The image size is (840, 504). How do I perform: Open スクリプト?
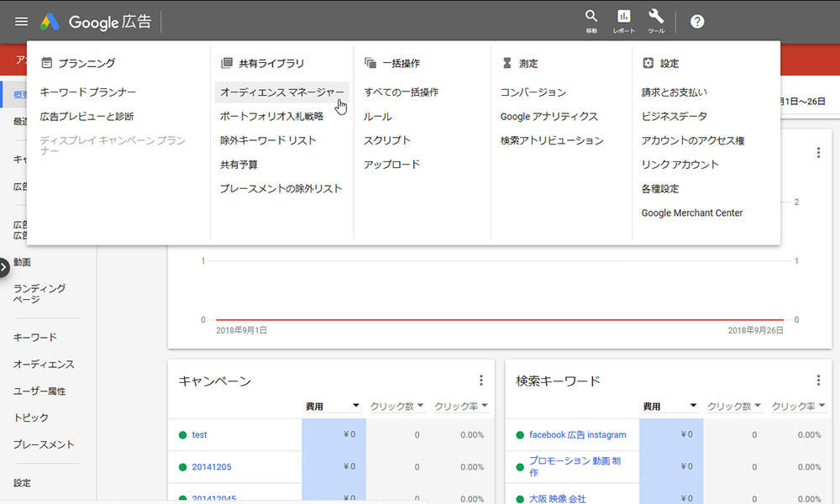[386, 140]
